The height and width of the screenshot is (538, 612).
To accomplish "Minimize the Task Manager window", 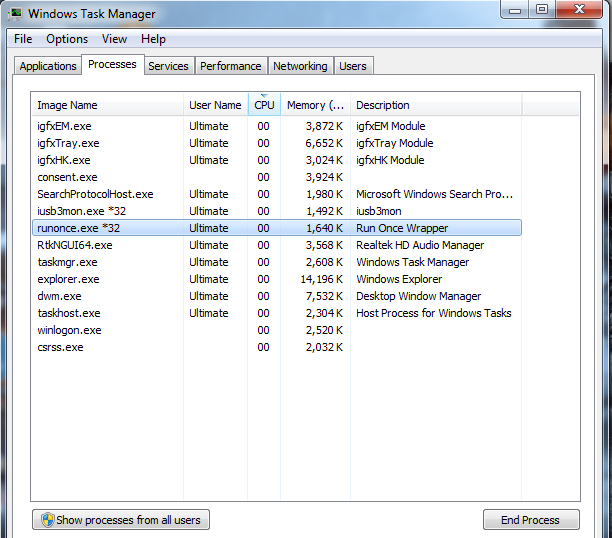I will (x=514, y=10).
